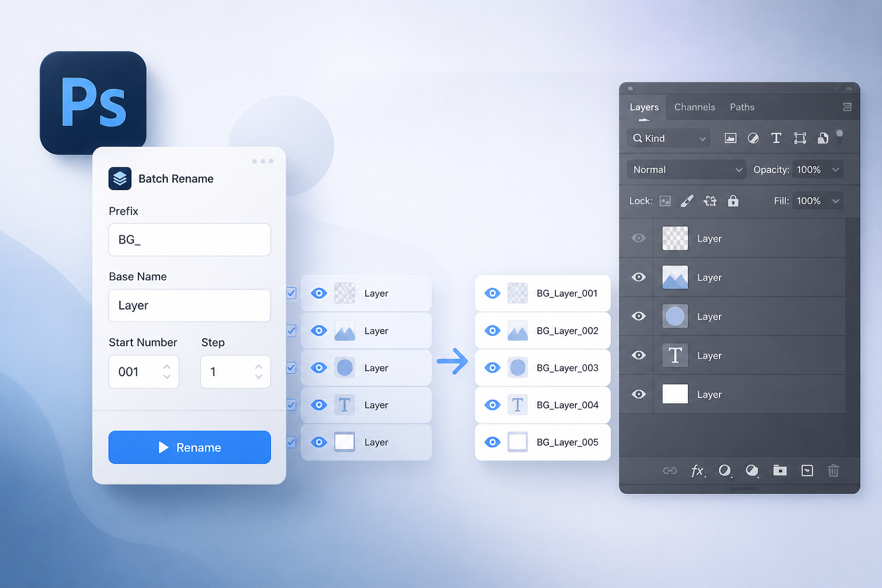882x588 pixels.
Task: Click the padlock Lock all icon
Action: pyautogui.click(x=733, y=200)
